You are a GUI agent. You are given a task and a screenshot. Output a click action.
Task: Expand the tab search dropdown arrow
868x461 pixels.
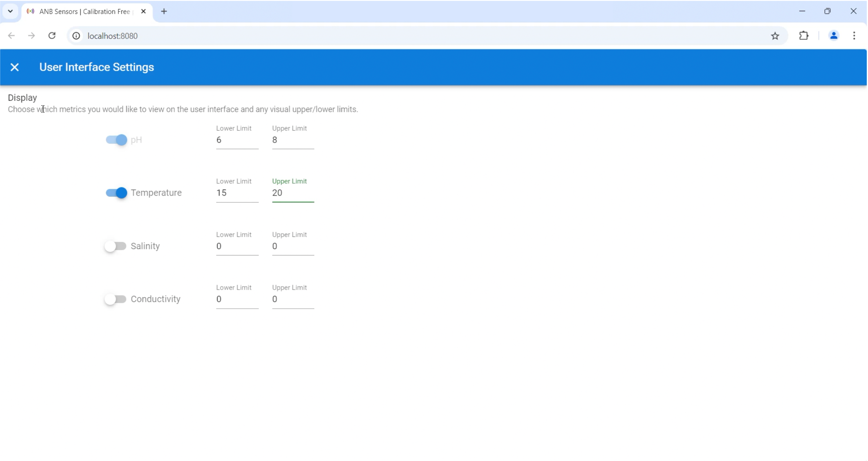pyautogui.click(x=10, y=12)
